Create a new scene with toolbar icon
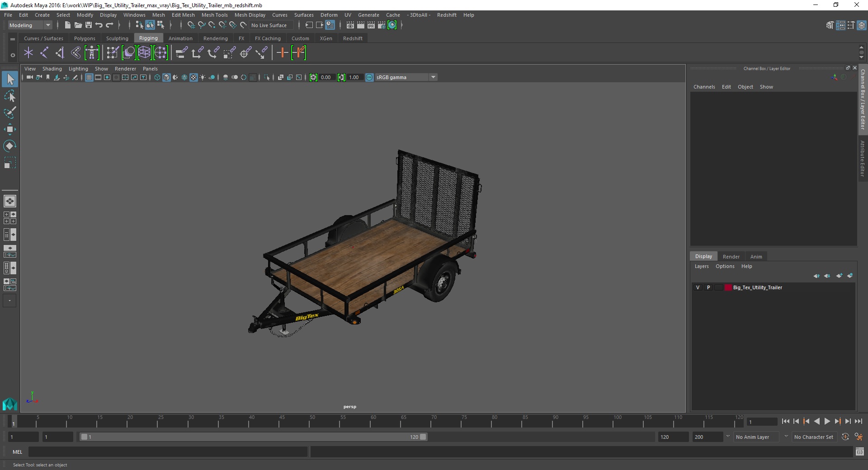The image size is (868, 470). [67, 25]
